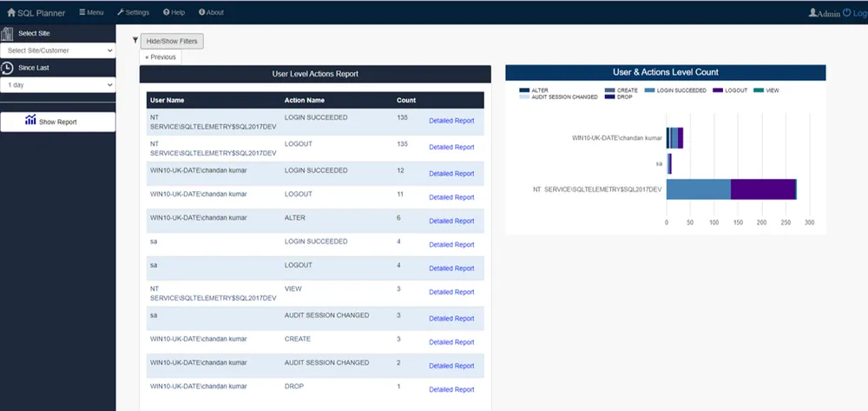The image size is (868, 411).
Task: Click the Show Report button
Action: pyautogui.click(x=58, y=122)
